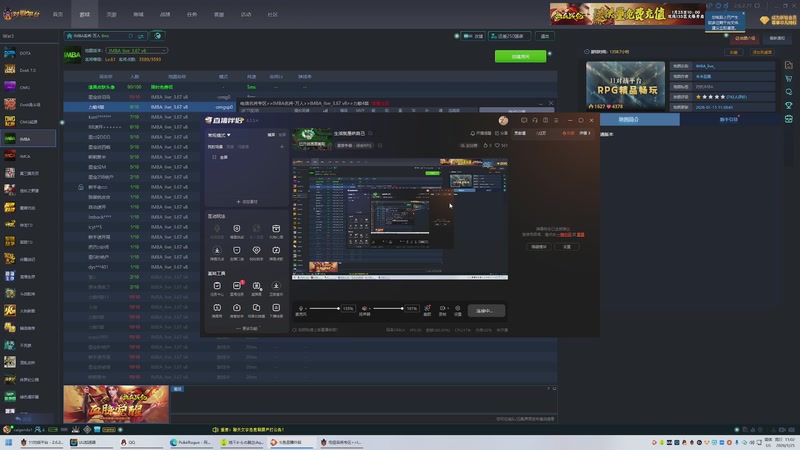
Task: Open the message icon in the streaming companion title bar
Action: coord(524,120)
